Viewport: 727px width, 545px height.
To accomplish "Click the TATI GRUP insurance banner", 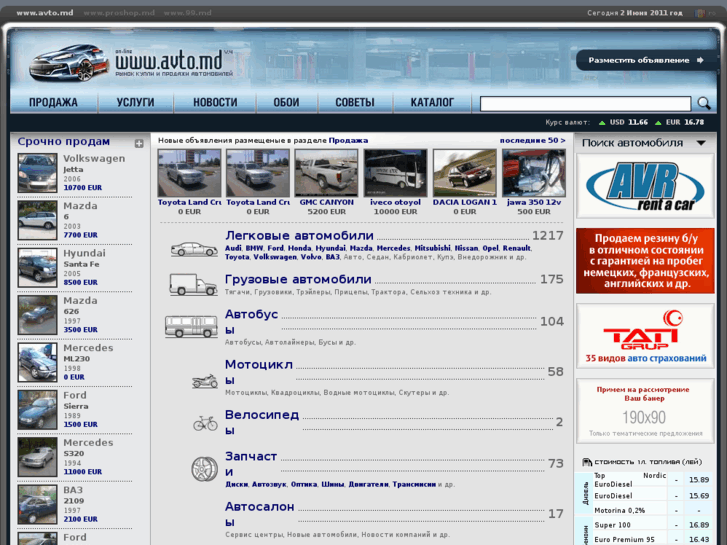I will 645,336.
